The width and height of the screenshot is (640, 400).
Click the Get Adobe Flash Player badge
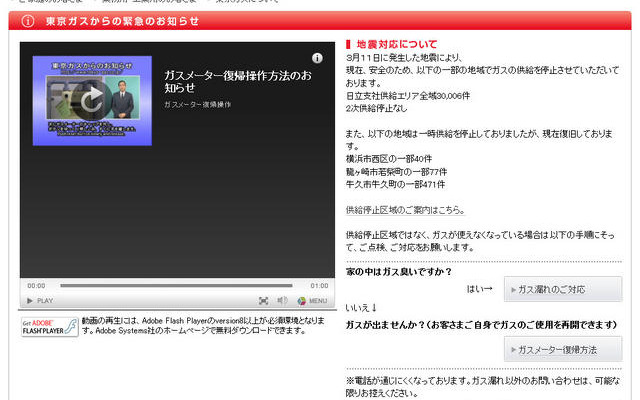50,327
